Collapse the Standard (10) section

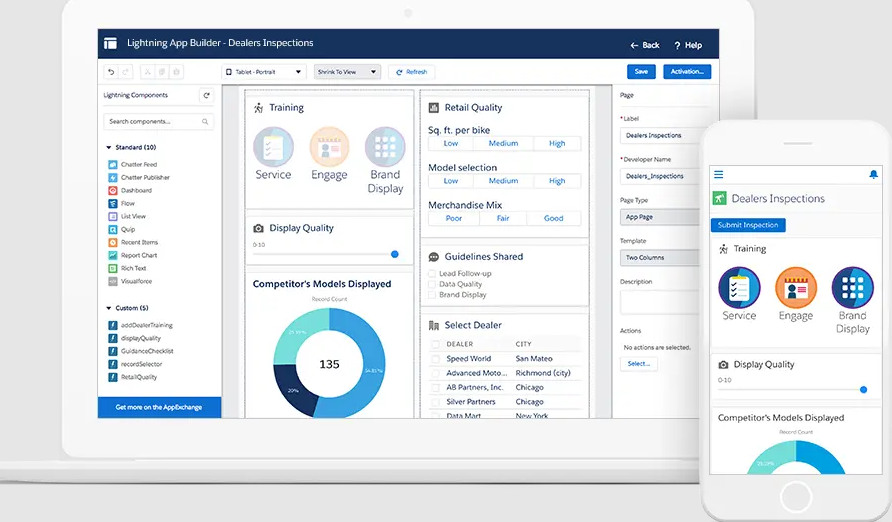pos(109,147)
